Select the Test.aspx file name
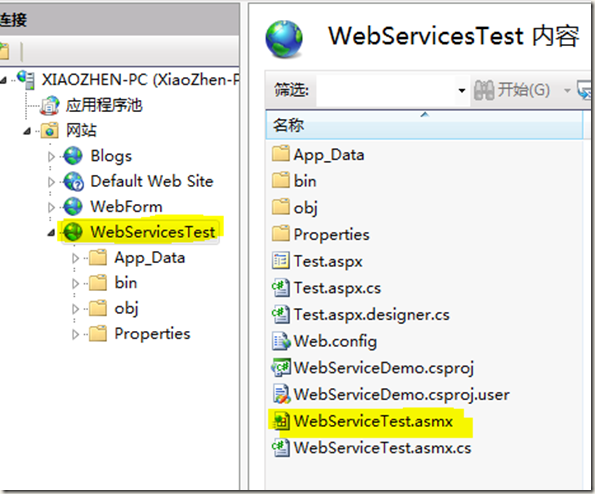The width and height of the screenshot is (595, 494). (x=328, y=261)
